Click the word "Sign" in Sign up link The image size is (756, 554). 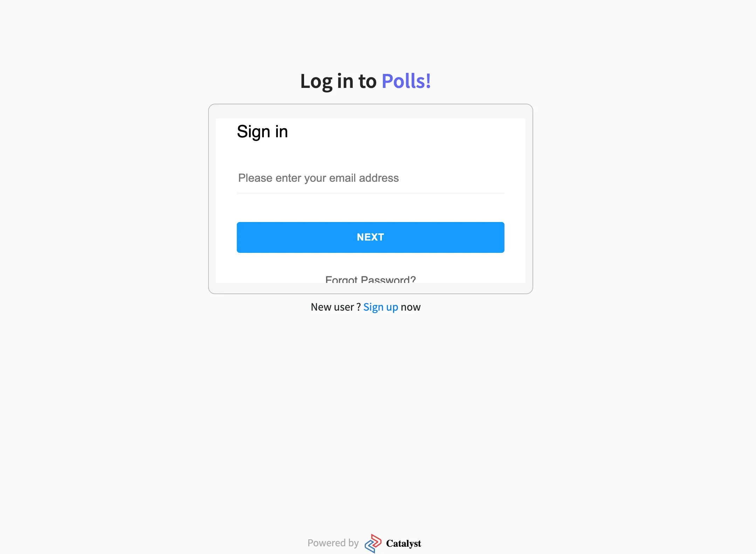[373, 307]
